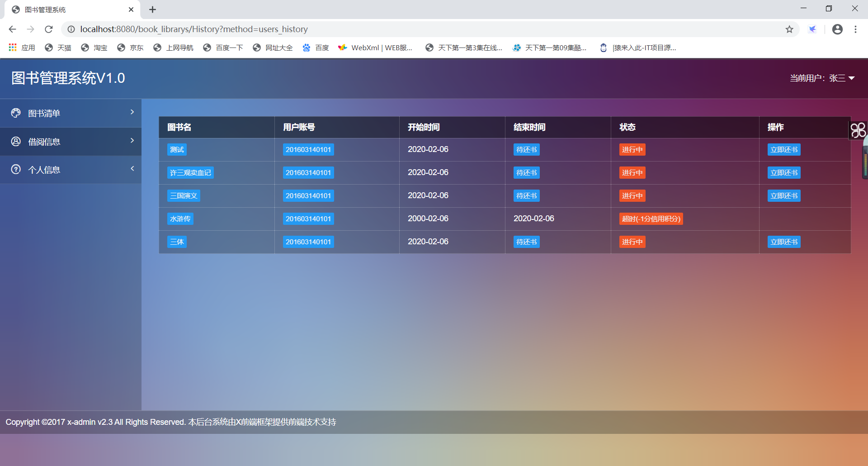Open the 百度一下 bookmark

223,48
